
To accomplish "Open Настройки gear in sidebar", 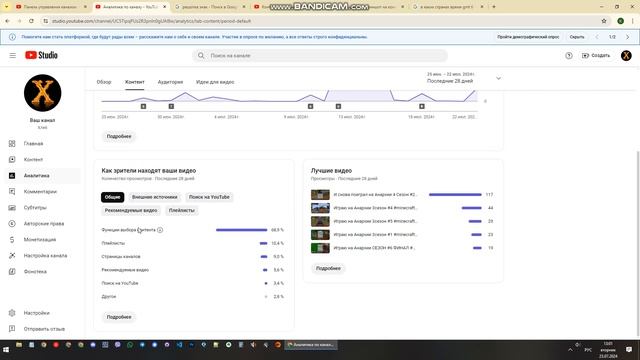I will [42, 313].
